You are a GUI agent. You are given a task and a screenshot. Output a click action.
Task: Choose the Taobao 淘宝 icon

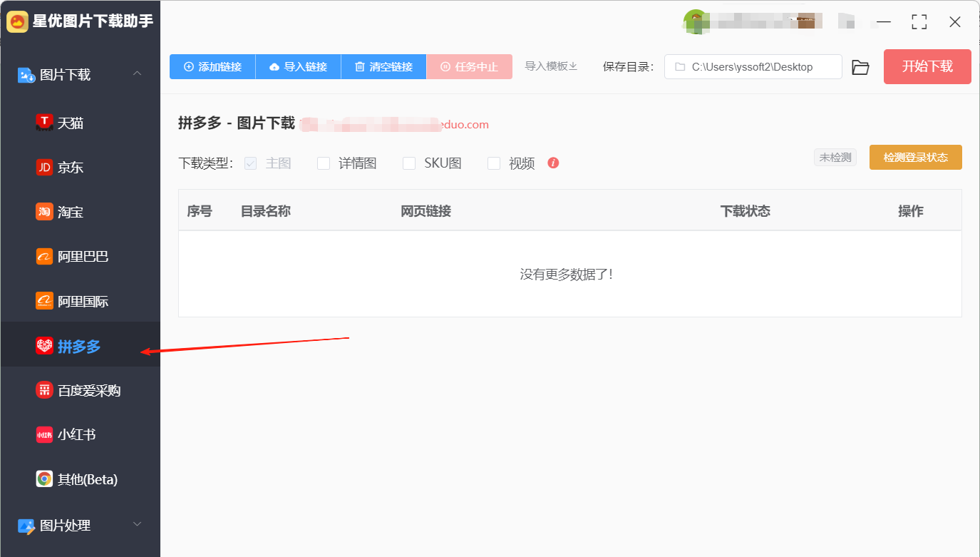(44, 212)
